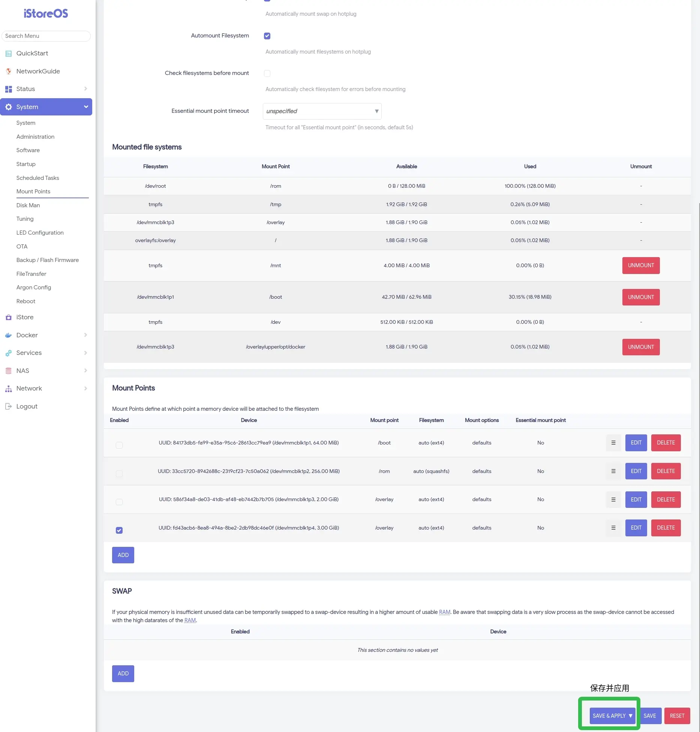Click the Save button

tap(650, 716)
